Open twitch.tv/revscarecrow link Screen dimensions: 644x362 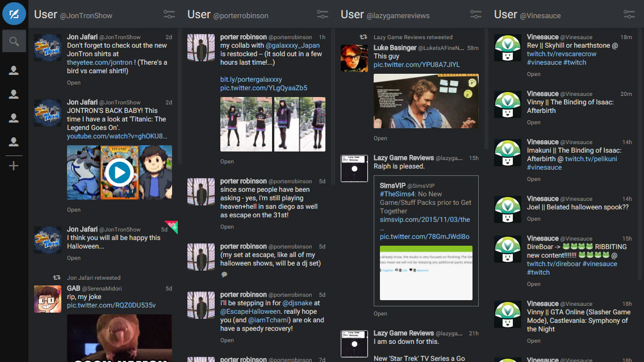click(x=562, y=54)
